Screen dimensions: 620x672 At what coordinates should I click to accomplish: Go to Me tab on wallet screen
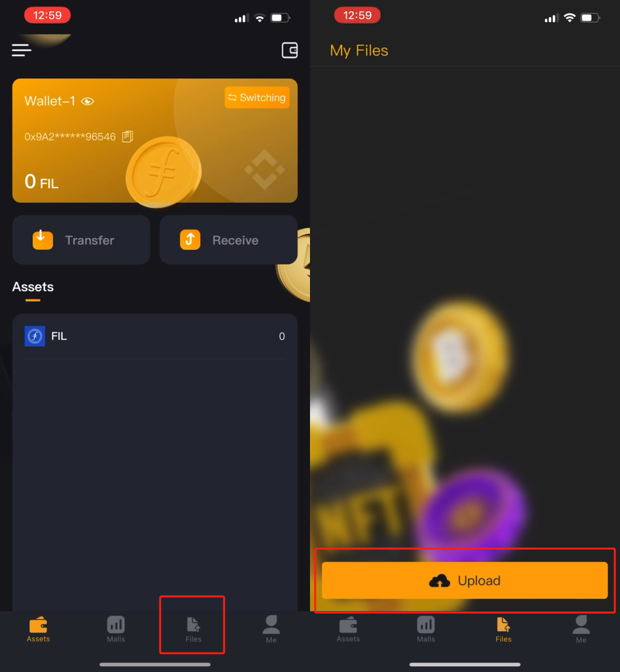[x=271, y=629]
